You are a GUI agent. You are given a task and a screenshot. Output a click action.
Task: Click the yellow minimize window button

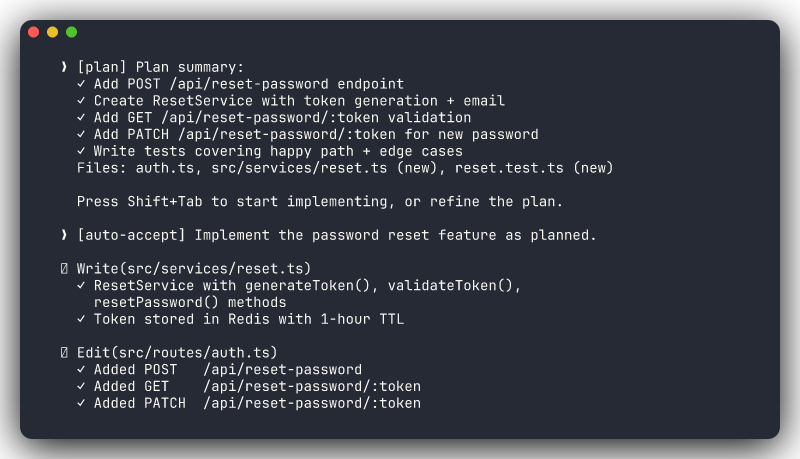tap(52, 32)
